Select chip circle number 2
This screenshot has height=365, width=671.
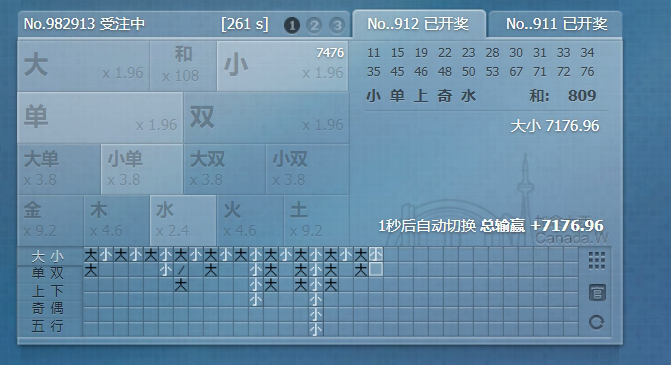(x=314, y=25)
